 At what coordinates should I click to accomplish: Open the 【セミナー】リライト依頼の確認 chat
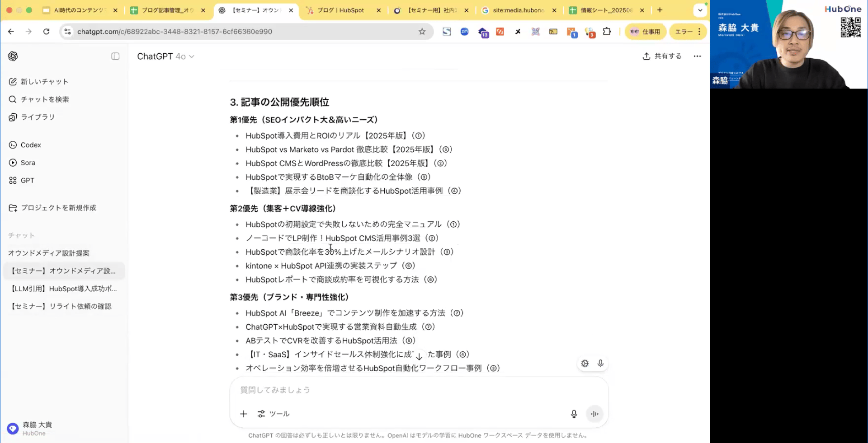tap(61, 306)
